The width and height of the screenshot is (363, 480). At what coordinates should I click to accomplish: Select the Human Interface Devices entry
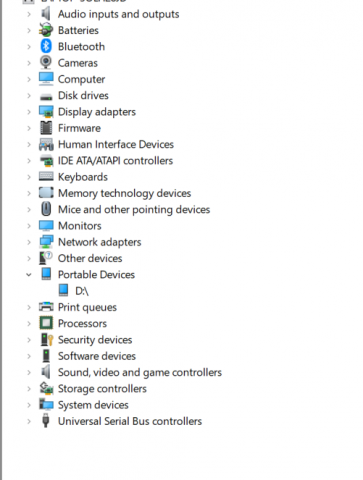(116, 144)
